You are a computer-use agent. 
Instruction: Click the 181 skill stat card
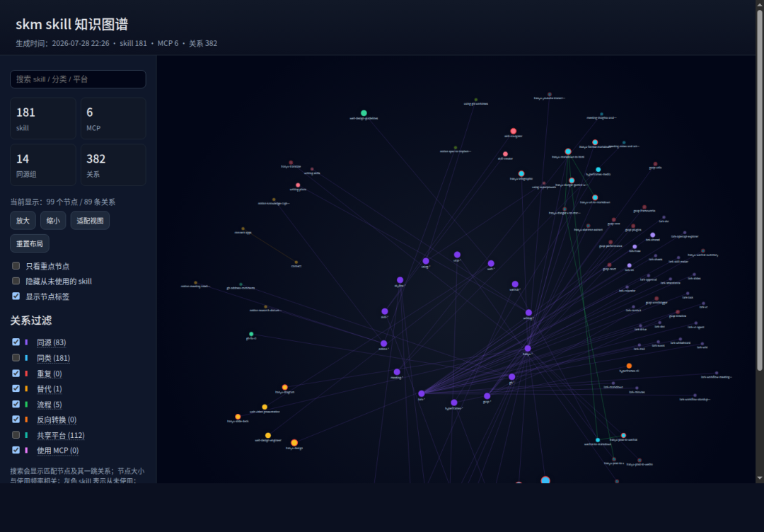tap(43, 118)
